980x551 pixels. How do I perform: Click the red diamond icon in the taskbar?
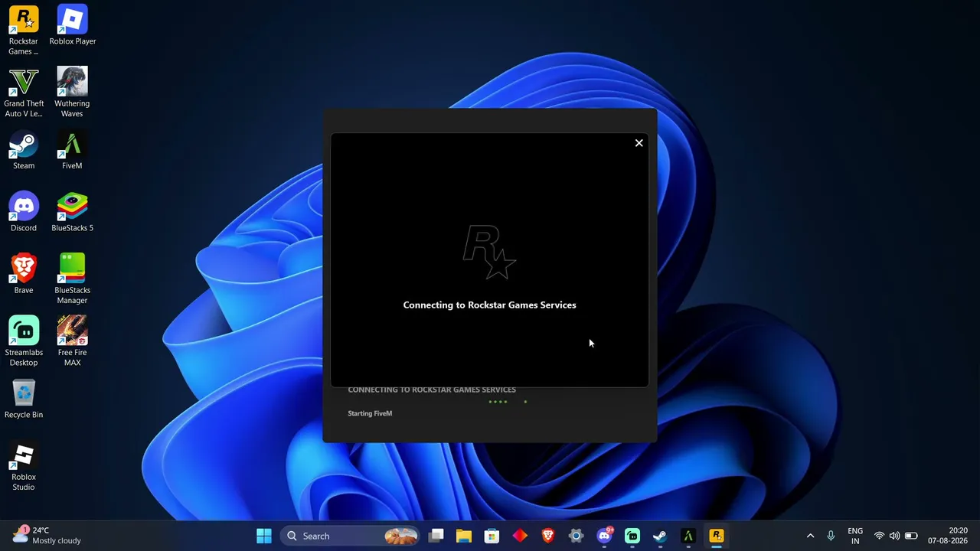point(520,536)
